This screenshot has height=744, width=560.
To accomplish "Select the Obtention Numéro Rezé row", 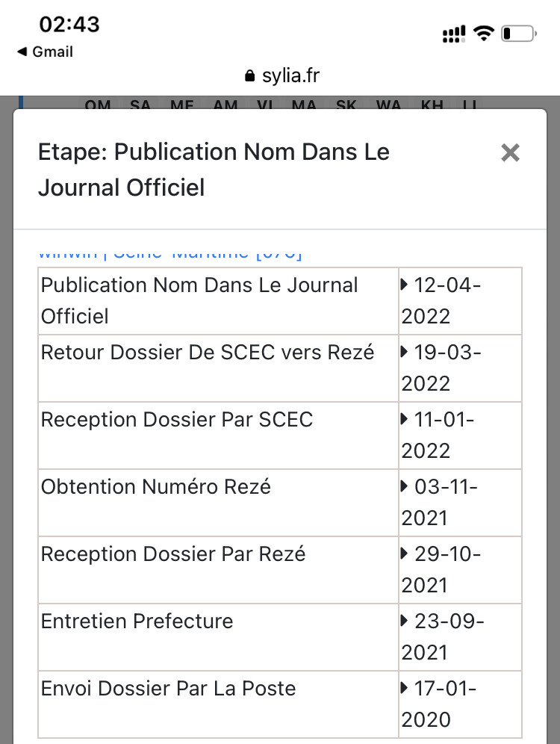I will click(x=280, y=503).
